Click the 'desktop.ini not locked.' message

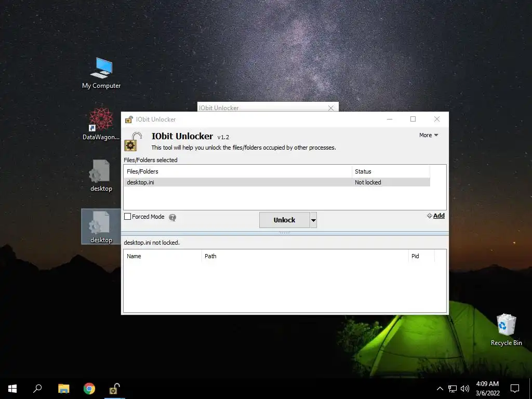coord(152,243)
